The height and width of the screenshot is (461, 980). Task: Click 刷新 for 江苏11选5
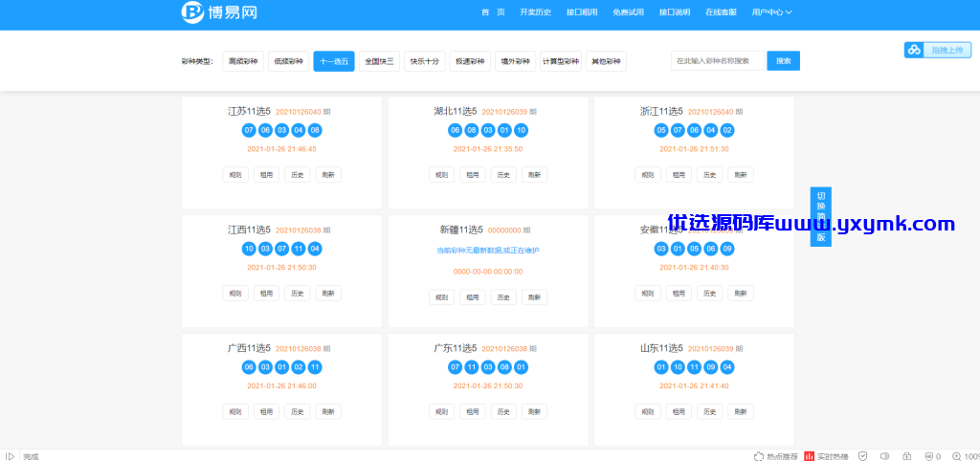coord(328,174)
